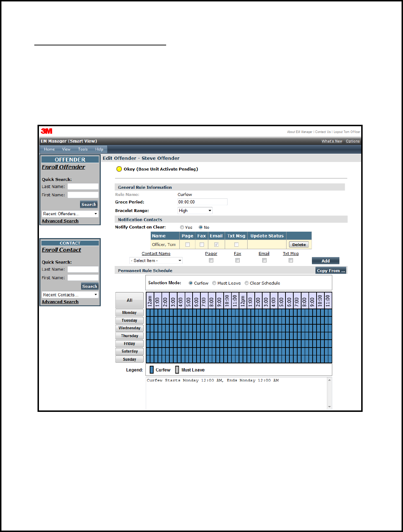Viewport: 403px width, 532px height.
Task: Click All days button
Action: point(129,300)
